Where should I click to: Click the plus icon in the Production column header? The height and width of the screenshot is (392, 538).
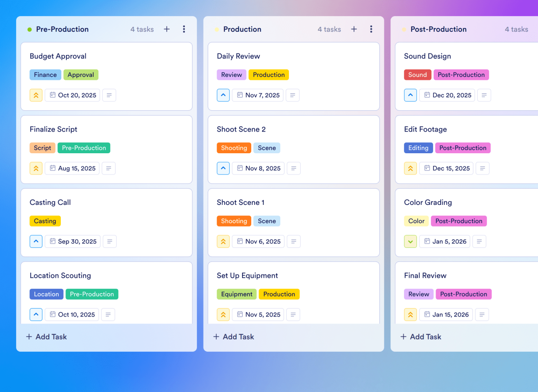pyautogui.click(x=354, y=29)
